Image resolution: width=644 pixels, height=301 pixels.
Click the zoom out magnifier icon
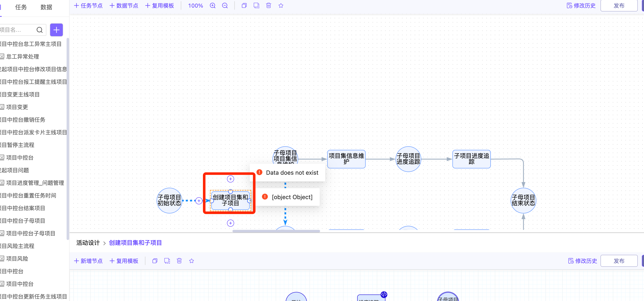point(225,5)
